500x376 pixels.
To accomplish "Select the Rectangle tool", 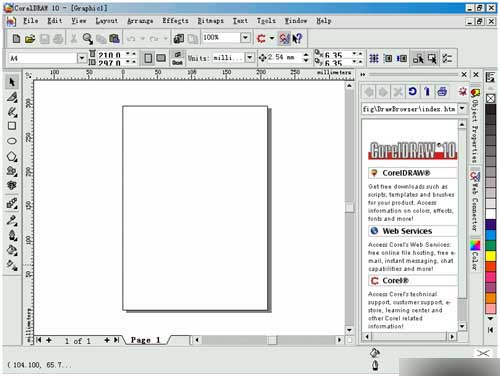I will [12, 126].
